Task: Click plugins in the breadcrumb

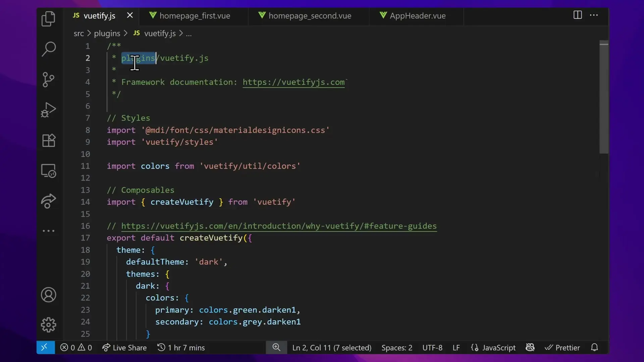Action: point(107,34)
